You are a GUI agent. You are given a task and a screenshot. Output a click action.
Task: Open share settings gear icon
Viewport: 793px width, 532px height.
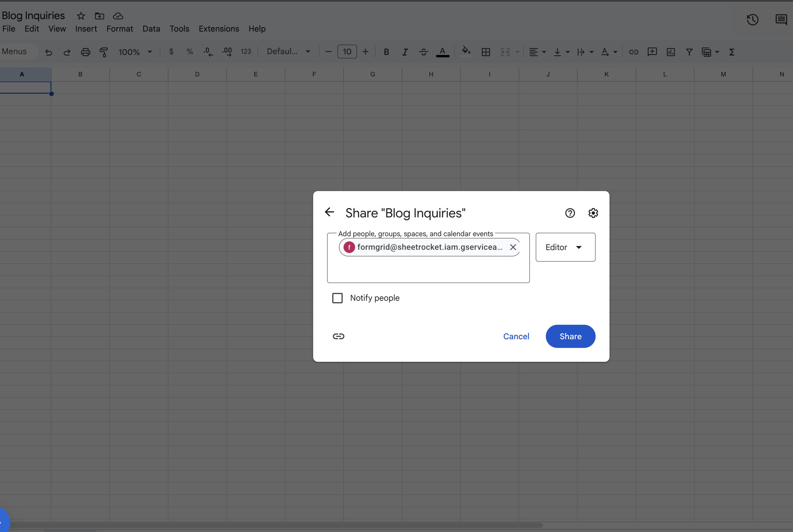coord(593,213)
